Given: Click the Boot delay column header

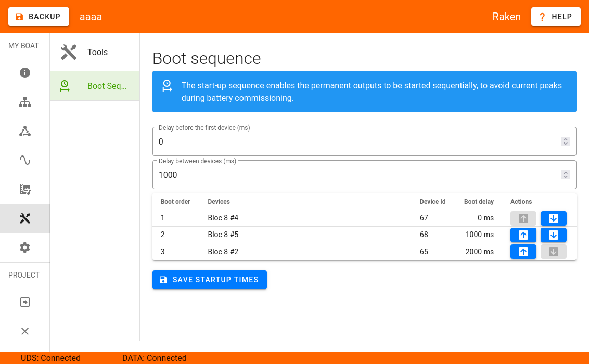Looking at the screenshot, I should click(x=479, y=202).
